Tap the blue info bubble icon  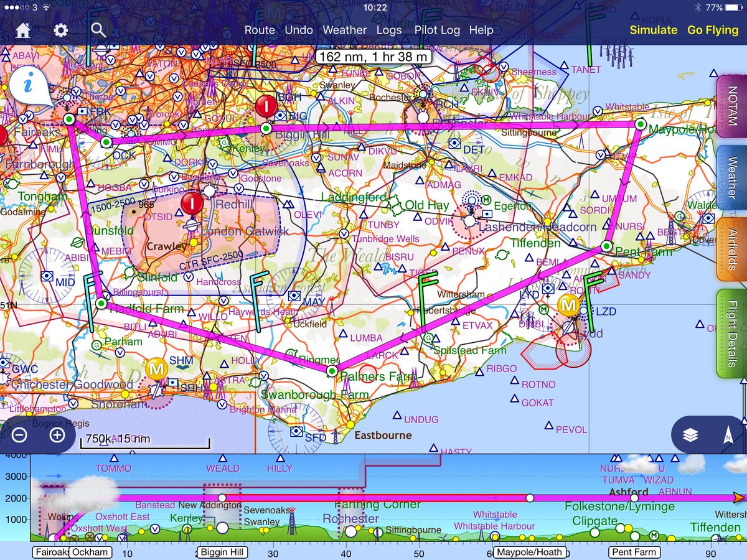point(29,86)
